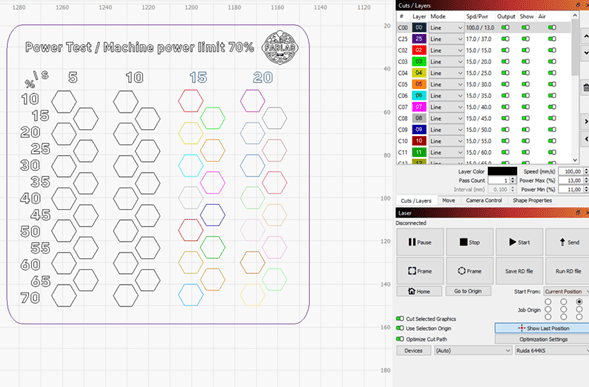Increase Pass Count with up arrow
Image resolution: width=589 pixels, height=387 pixels.
pos(513,178)
